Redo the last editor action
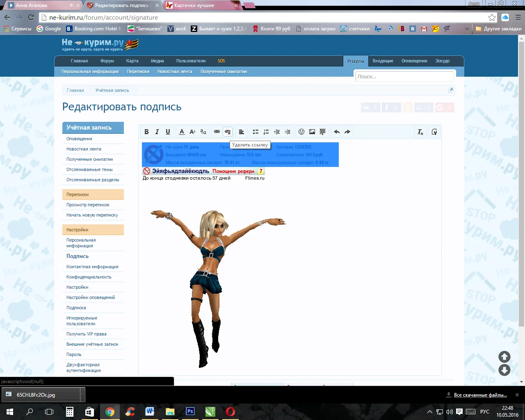This screenshot has height=420, width=525. click(347, 132)
